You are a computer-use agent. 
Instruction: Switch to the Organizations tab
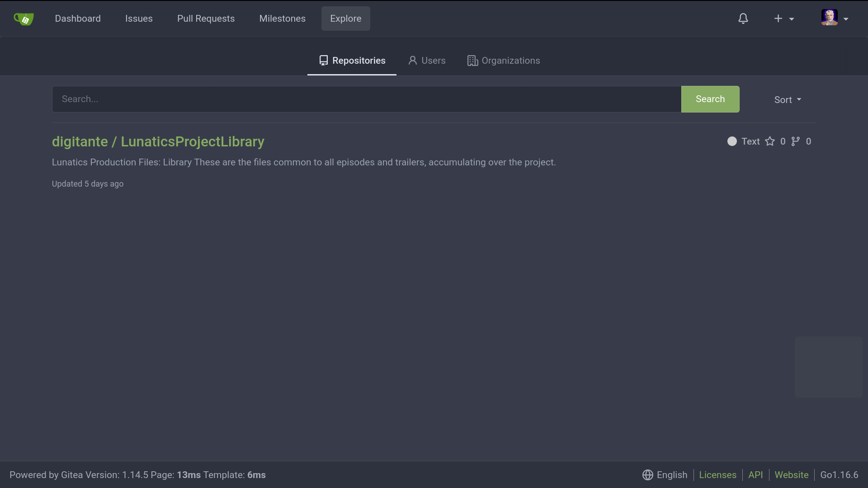[504, 61]
